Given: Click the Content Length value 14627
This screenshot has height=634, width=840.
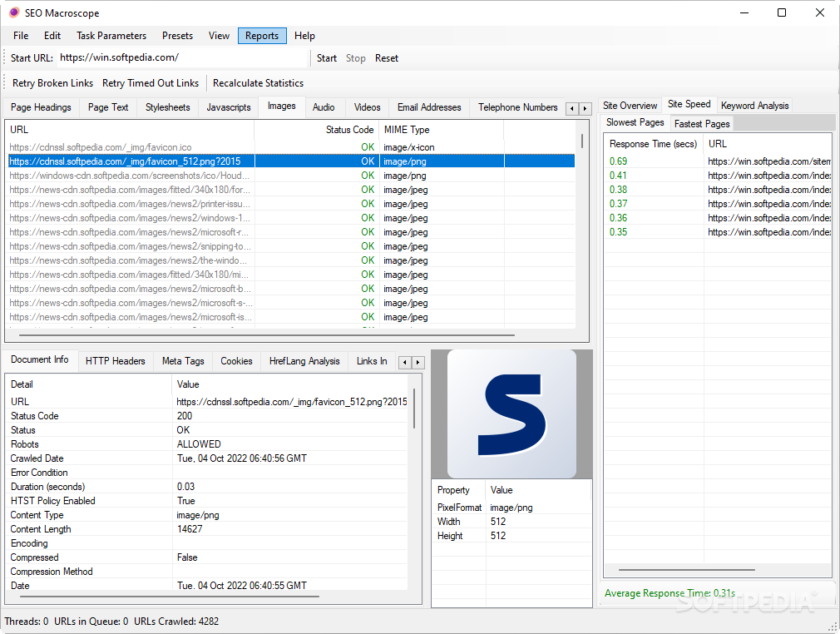Looking at the screenshot, I should (190, 529).
